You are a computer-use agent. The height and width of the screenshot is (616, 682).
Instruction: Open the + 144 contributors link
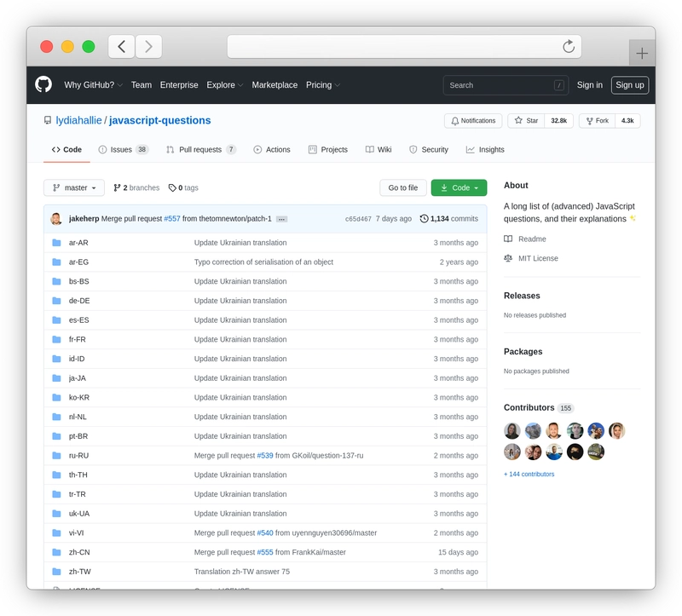(x=529, y=474)
